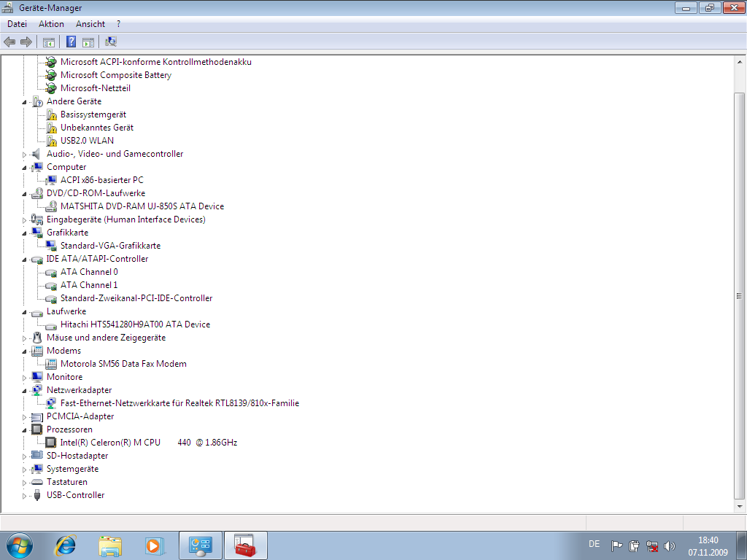Viewport: 747px width, 560px height.
Task: Click the Windows Start orb
Action: [20, 545]
